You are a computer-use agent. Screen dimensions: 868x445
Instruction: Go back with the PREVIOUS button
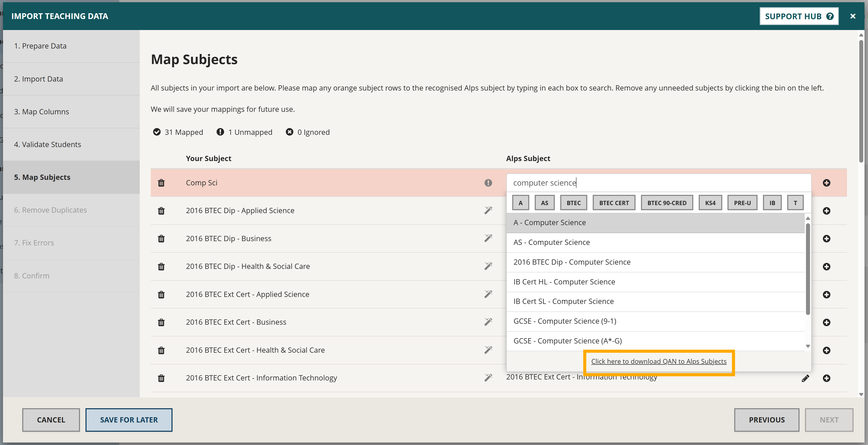click(x=766, y=420)
